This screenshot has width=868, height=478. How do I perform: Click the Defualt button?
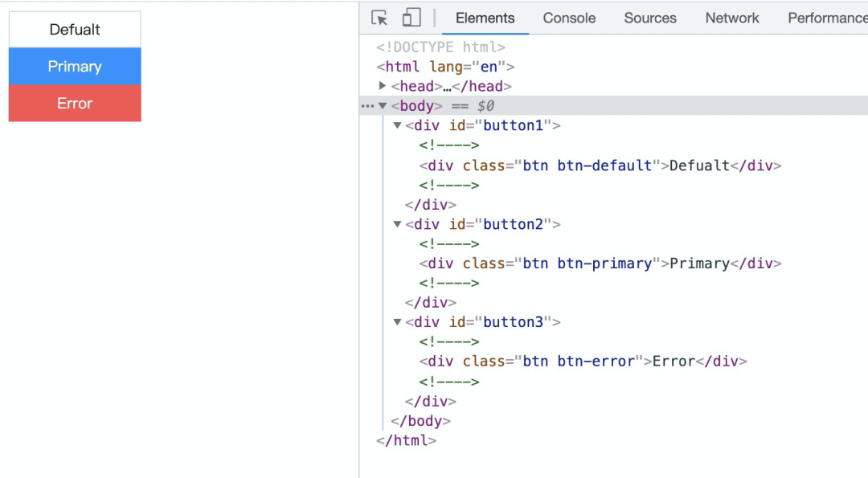pyautogui.click(x=75, y=30)
